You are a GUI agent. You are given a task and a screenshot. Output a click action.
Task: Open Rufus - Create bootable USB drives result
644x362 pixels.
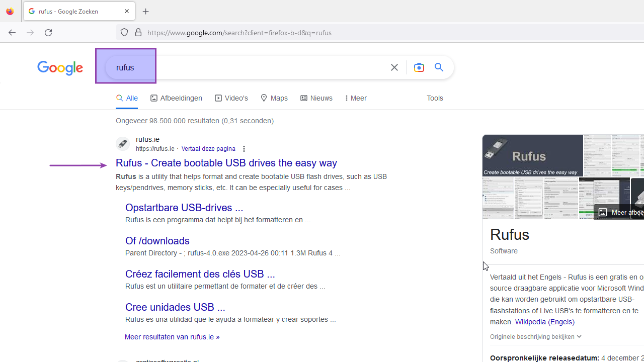[226, 163]
